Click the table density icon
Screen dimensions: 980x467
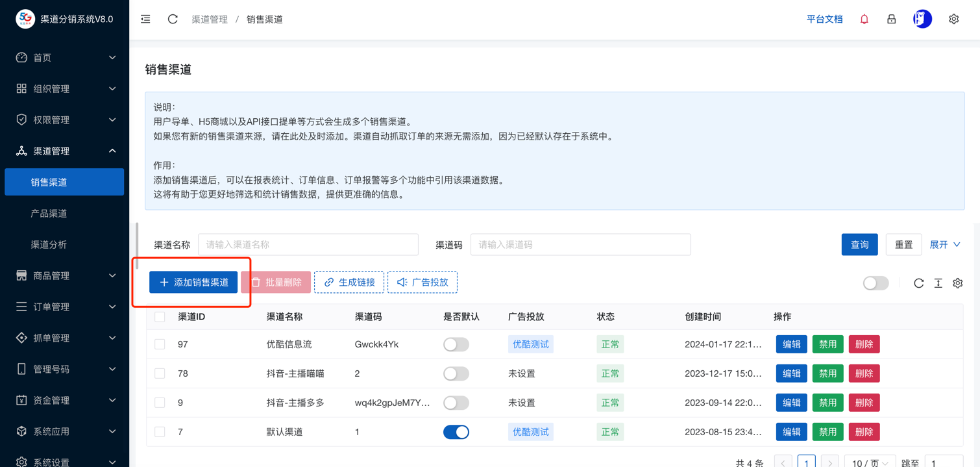(938, 283)
